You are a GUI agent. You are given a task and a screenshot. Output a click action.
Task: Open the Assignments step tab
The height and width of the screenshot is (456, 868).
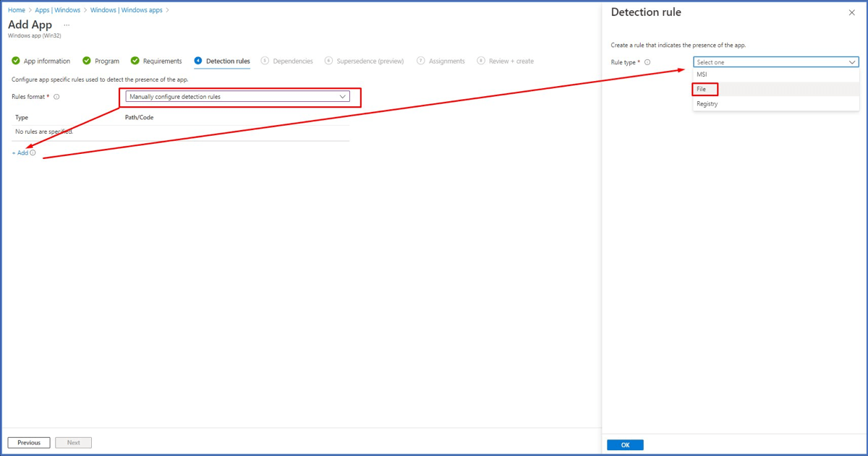pos(446,61)
